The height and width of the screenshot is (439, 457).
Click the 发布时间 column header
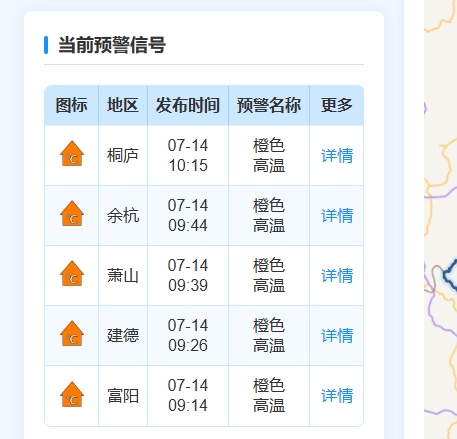pyautogui.click(x=188, y=105)
